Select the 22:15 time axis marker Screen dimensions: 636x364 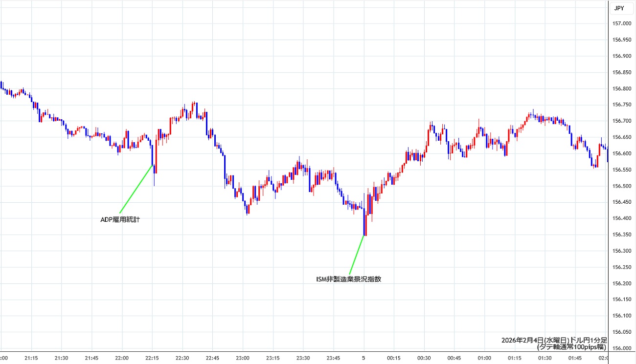tap(152, 358)
